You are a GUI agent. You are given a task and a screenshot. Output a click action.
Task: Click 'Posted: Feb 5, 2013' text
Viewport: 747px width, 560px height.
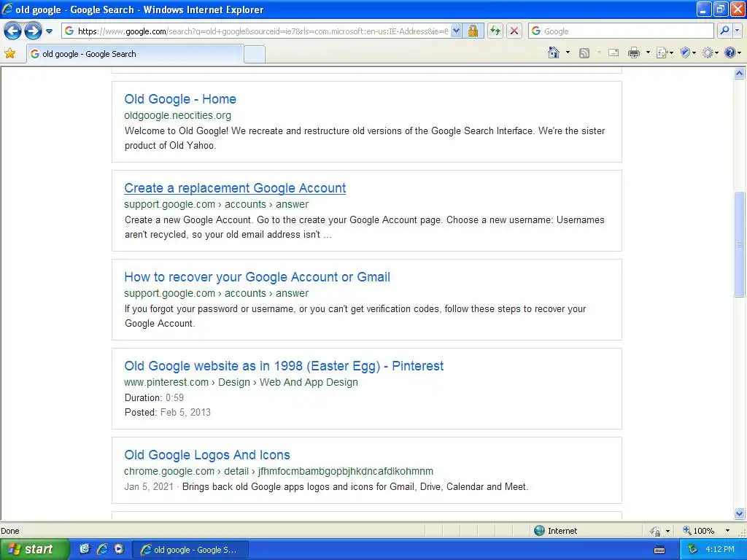(167, 413)
